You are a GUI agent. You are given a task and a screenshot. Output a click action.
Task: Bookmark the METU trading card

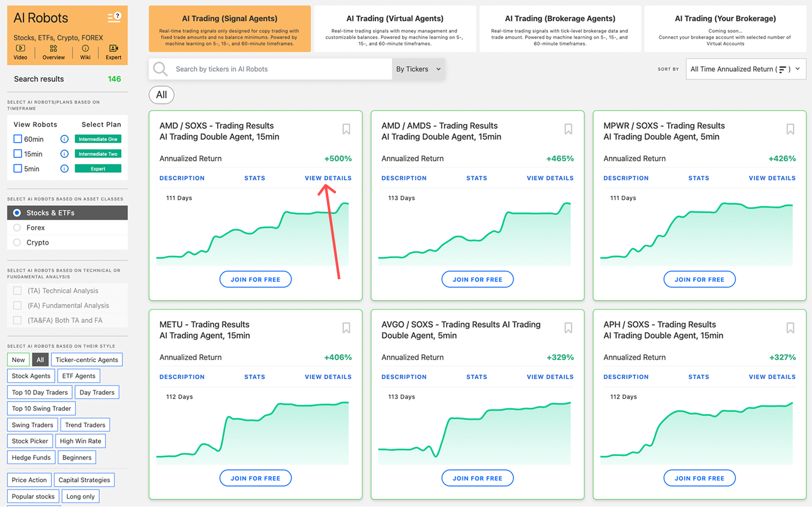pyautogui.click(x=346, y=328)
